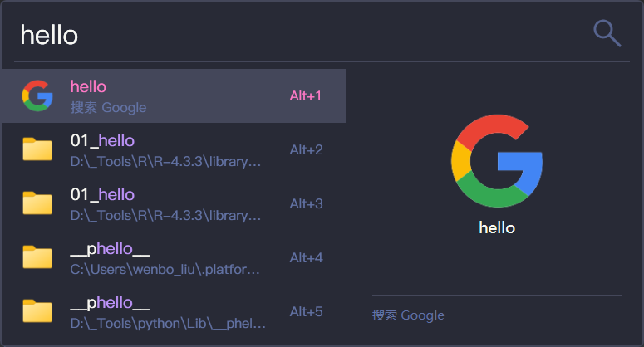Select the "hello" Google search result title
The image size is (644, 347).
point(88,86)
